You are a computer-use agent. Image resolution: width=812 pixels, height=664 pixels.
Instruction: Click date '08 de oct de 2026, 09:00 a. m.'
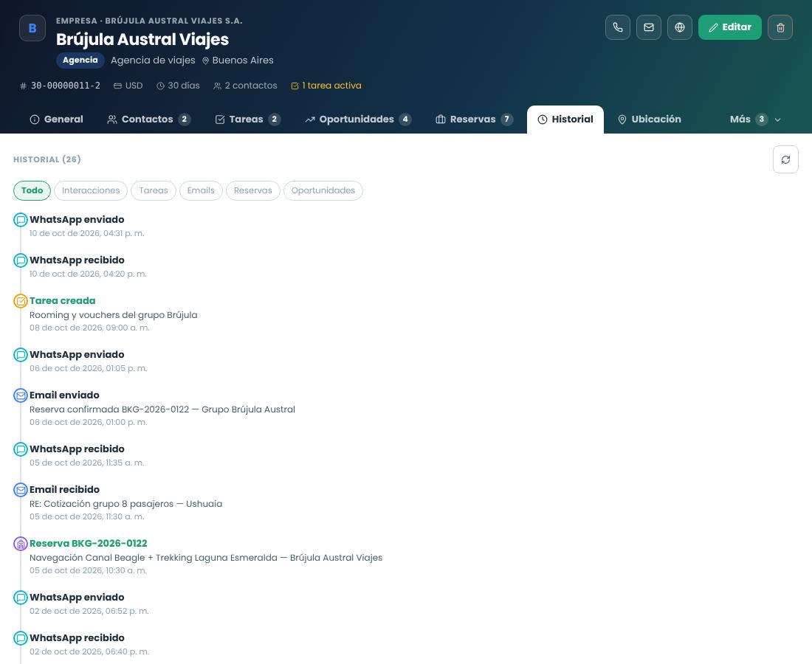(89, 328)
